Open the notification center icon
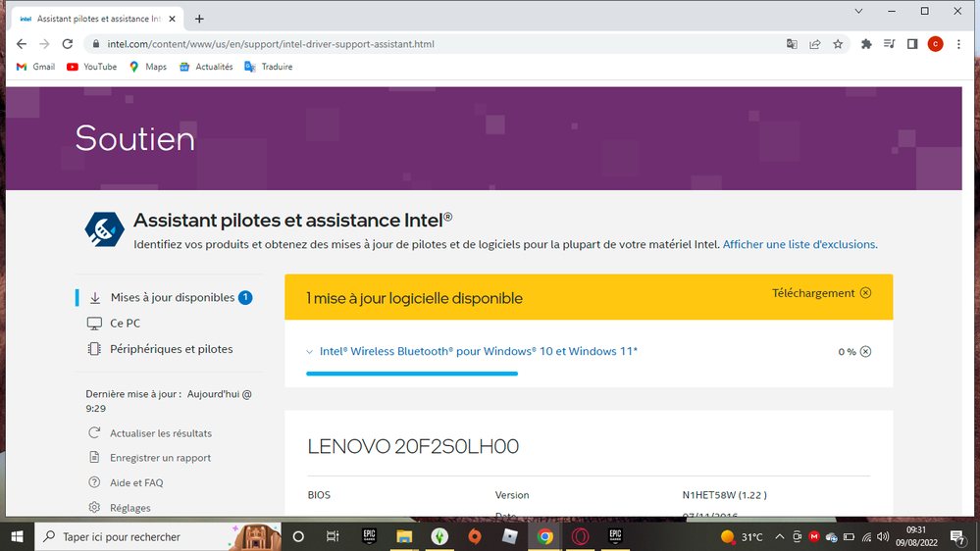The width and height of the screenshot is (980, 551). [x=957, y=536]
